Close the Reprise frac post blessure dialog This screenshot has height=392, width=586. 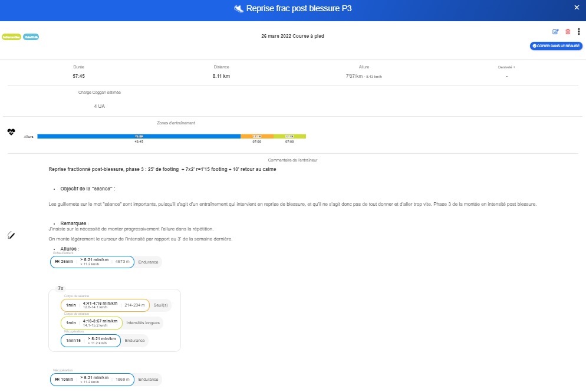click(x=577, y=8)
